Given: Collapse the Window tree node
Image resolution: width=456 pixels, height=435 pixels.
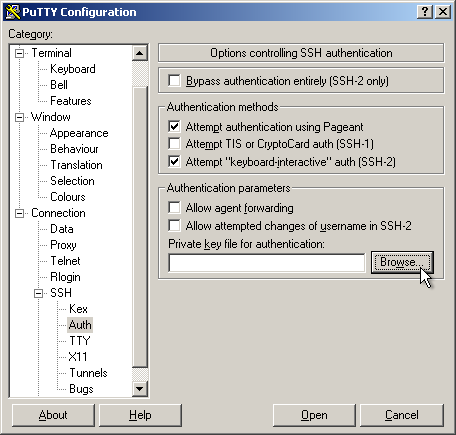Looking at the screenshot, I should point(20,117).
